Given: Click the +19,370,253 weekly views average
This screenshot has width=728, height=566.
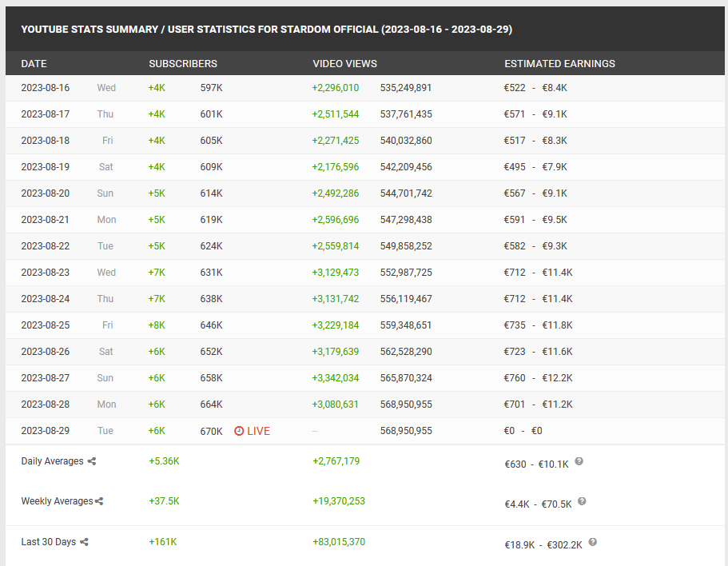Looking at the screenshot, I should (339, 501).
